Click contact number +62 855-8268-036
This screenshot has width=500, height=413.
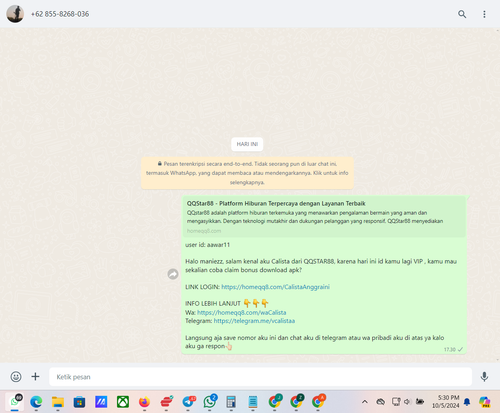pos(60,14)
